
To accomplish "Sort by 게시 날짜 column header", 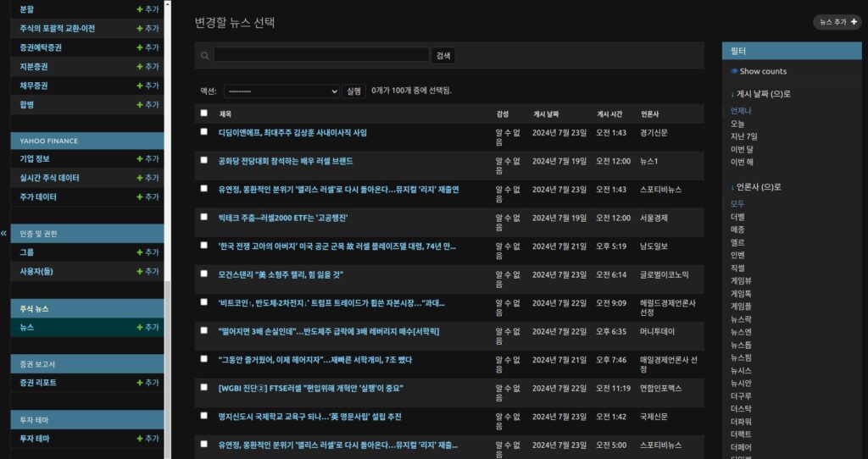I will 546,114.
